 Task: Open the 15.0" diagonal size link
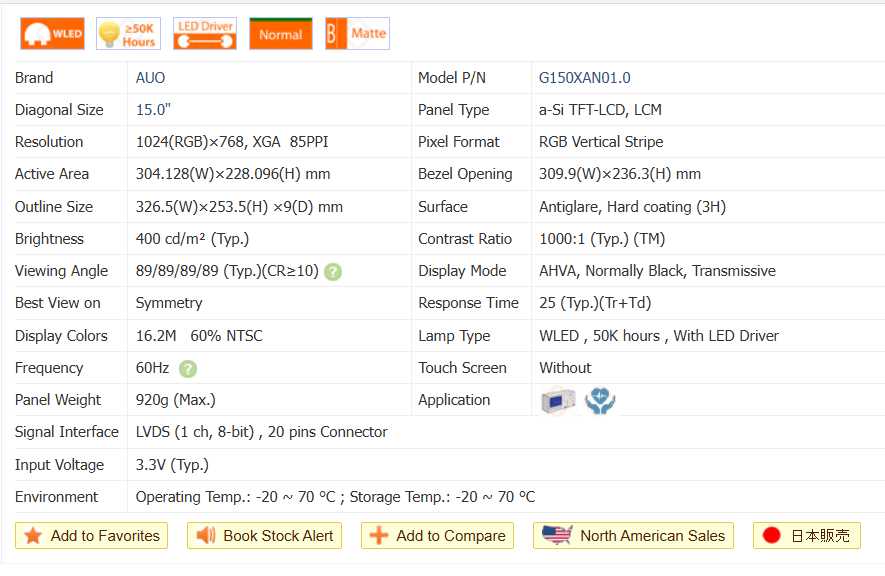click(155, 110)
